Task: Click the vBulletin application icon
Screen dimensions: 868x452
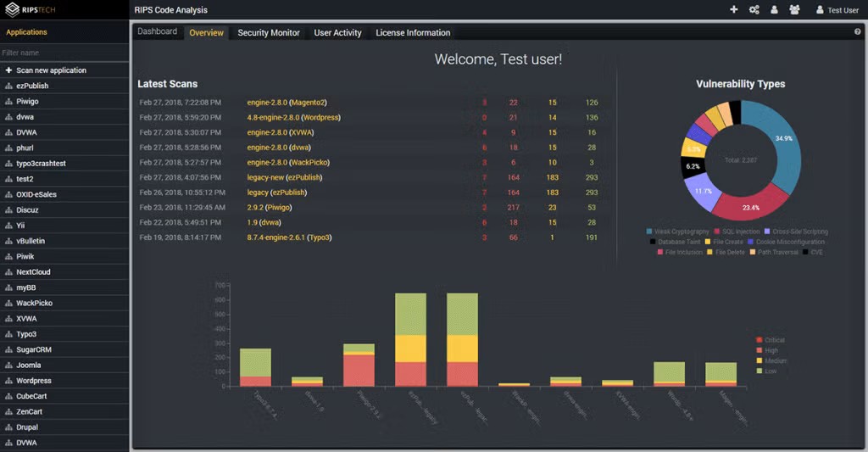Action: (x=8, y=241)
